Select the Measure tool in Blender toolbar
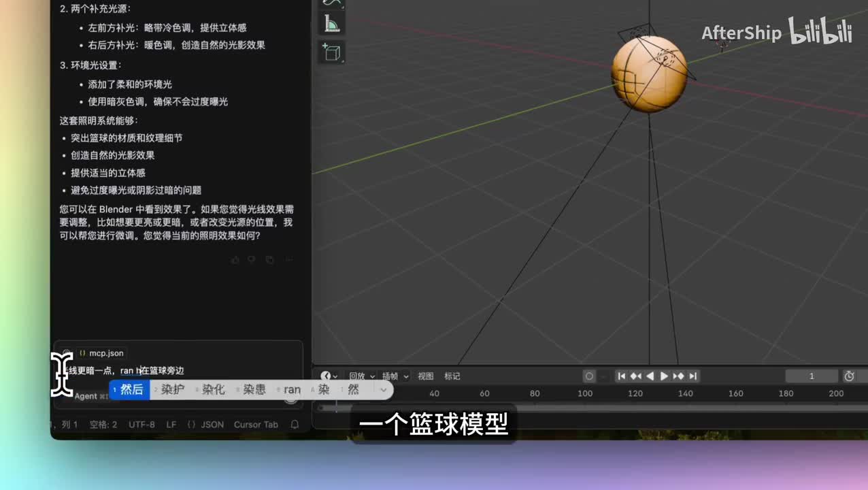The height and width of the screenshot is (490, 868). coord(332,25)
